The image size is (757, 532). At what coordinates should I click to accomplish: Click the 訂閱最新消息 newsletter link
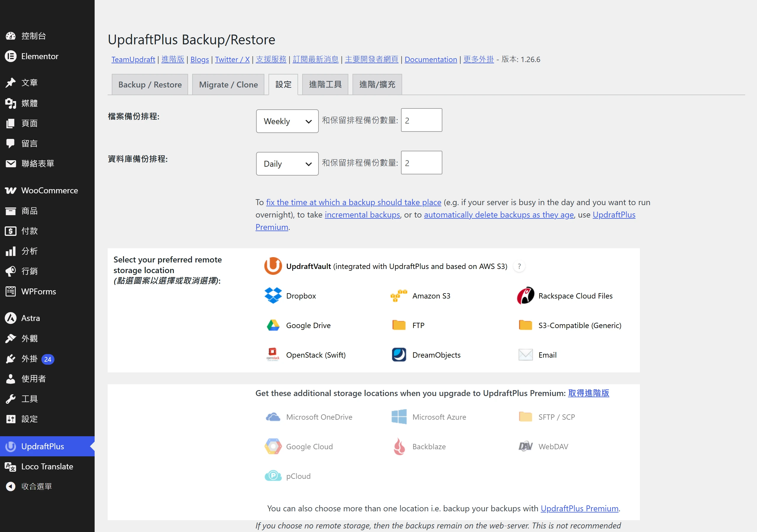tap(316, 59)
